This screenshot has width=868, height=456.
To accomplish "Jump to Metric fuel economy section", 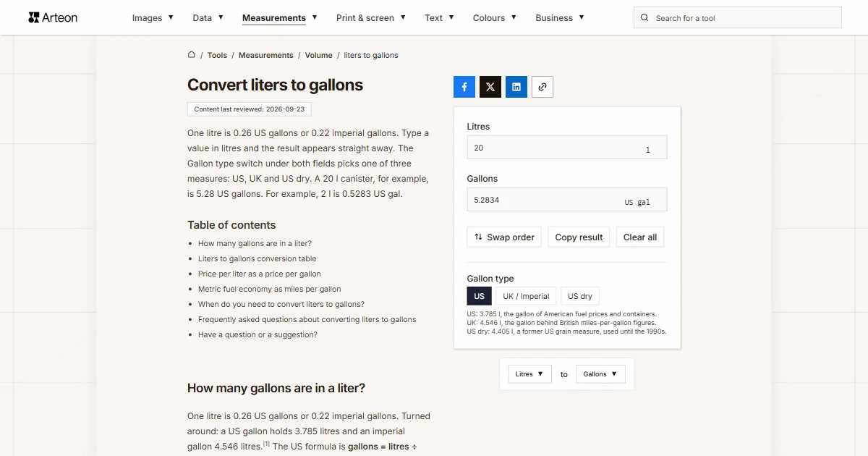I will pyautogui.click(x=270, y=289).
